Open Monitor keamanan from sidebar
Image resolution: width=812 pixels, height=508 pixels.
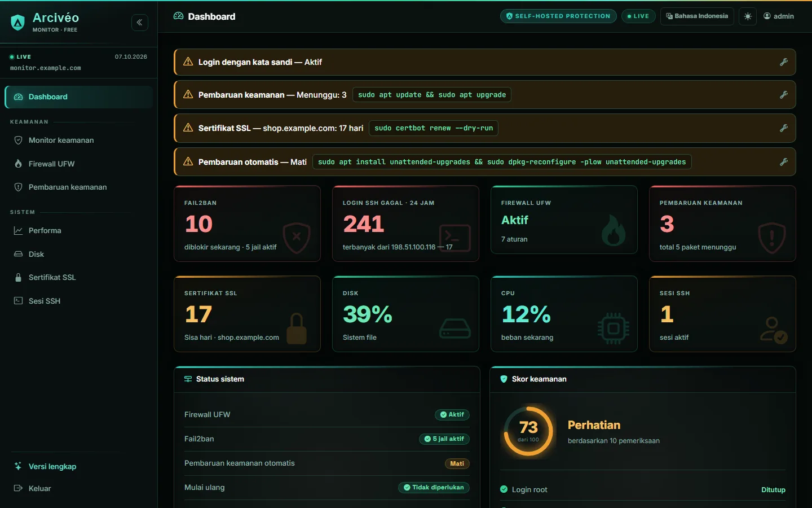point(78,140)
